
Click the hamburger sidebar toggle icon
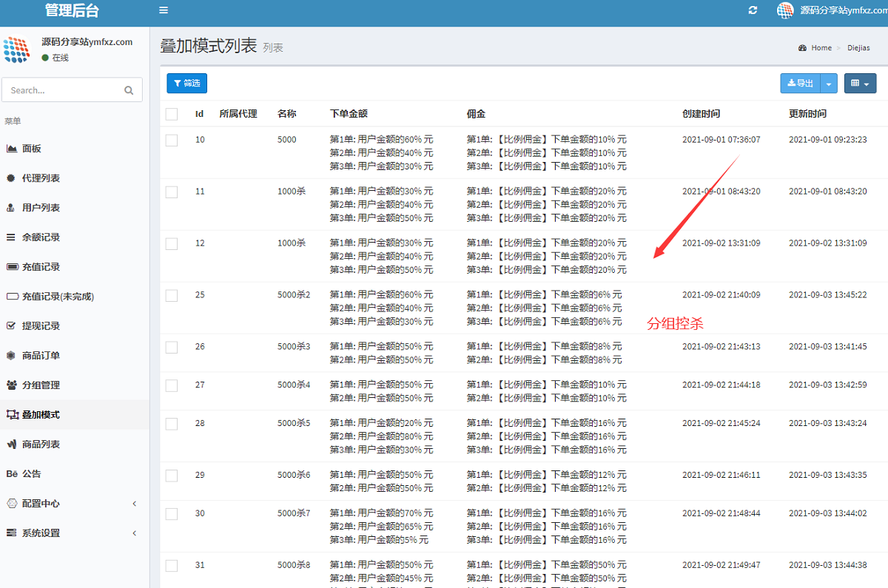[x=164, y=10]
